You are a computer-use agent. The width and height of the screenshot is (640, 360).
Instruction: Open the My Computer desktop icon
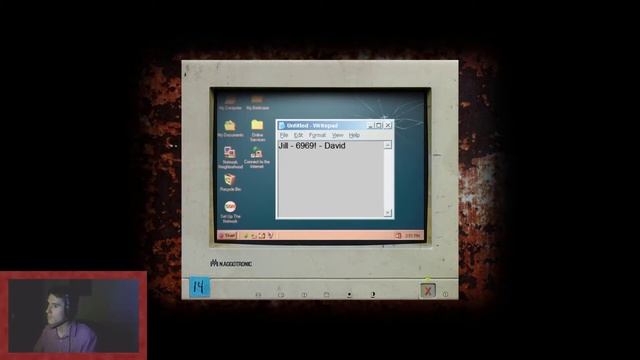click(230, 103)
